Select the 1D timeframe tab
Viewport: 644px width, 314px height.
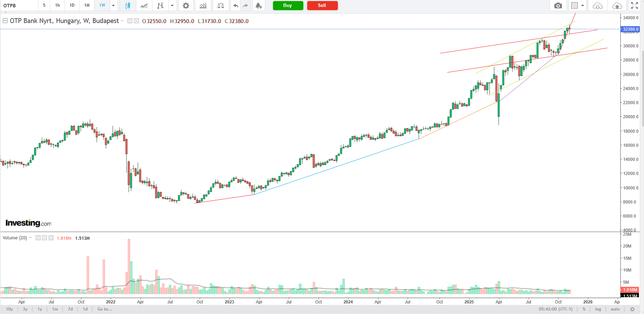[72, 5]
